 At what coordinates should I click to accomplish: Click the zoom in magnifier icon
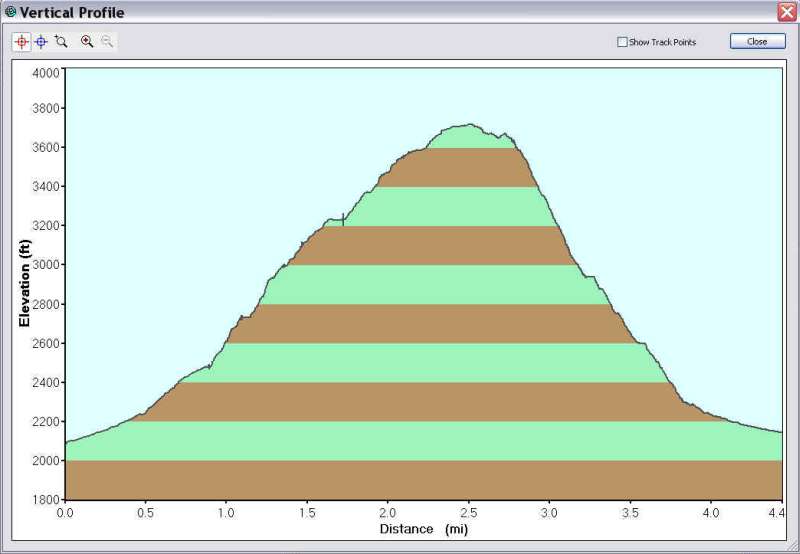tap(87, 42)
